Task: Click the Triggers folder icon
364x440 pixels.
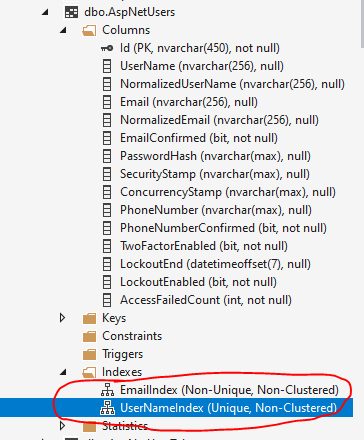Action: click(x=89, y=354)
